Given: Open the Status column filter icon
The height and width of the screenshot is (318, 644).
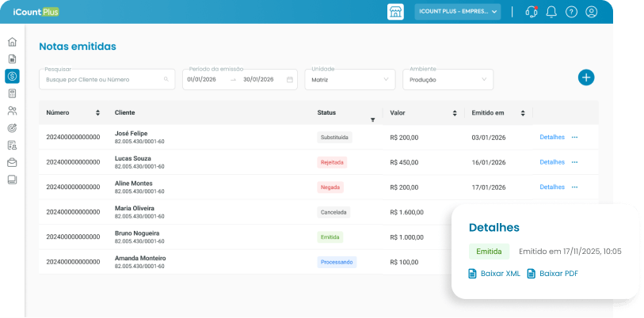Looking at the screenshot, I should (x=372, y=119).
